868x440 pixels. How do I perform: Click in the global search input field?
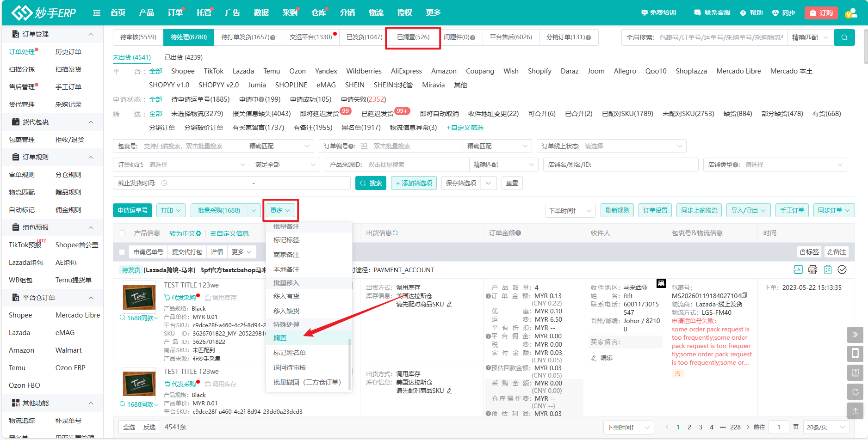(720, 37)
